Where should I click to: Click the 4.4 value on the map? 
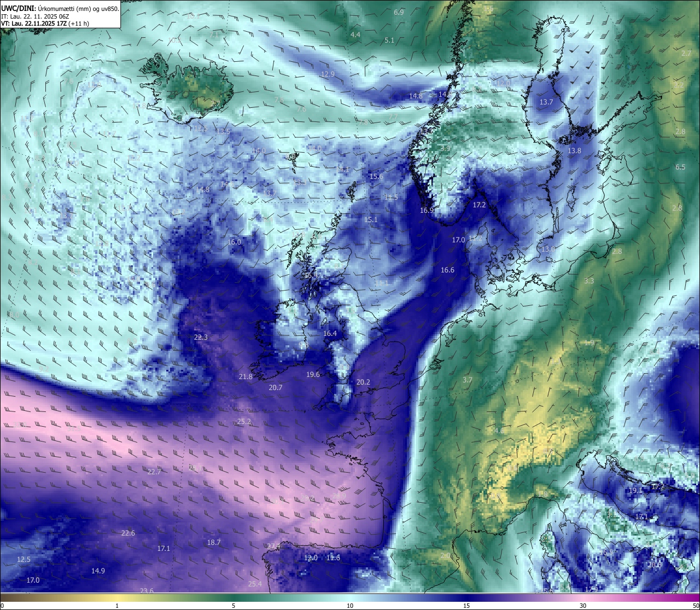point(355,34)
